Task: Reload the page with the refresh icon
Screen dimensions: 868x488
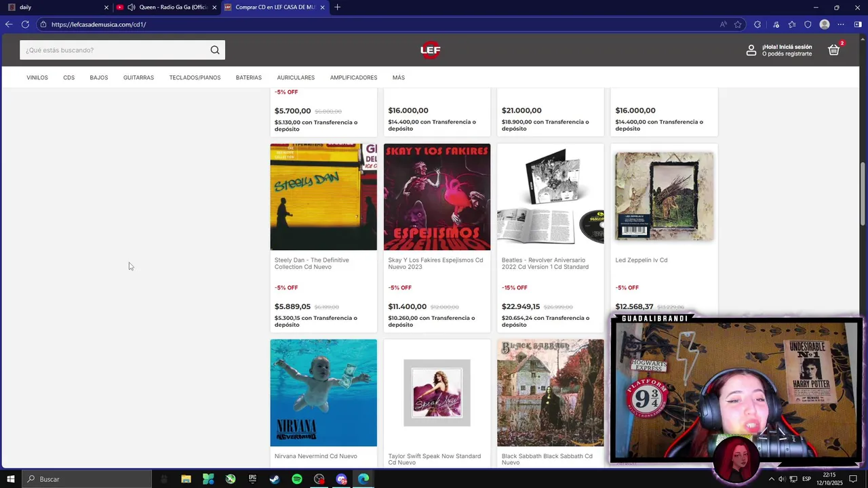Action: pyautogui.click(x=25, y=24)
